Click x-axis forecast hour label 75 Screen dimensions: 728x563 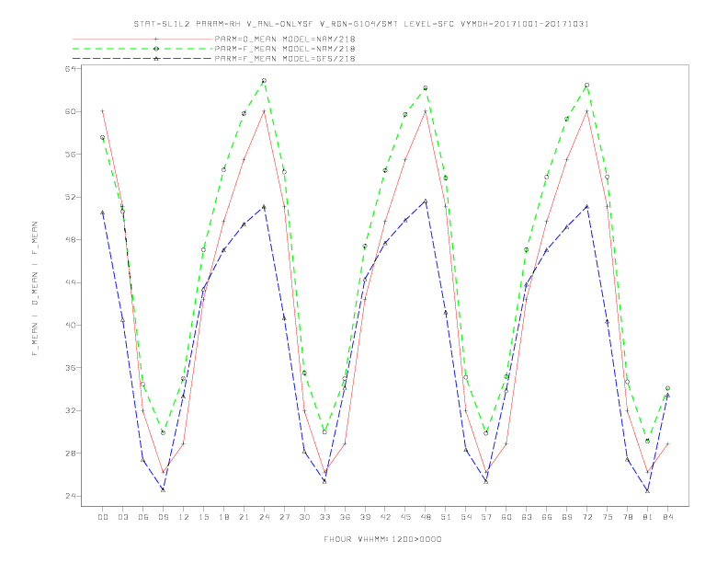pos(608,517)
